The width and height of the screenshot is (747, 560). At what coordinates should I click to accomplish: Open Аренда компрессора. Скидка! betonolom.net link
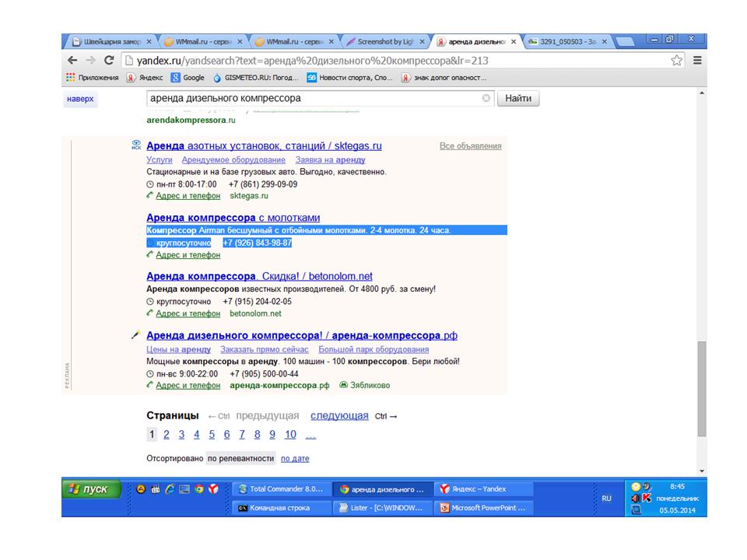point(260,276)
